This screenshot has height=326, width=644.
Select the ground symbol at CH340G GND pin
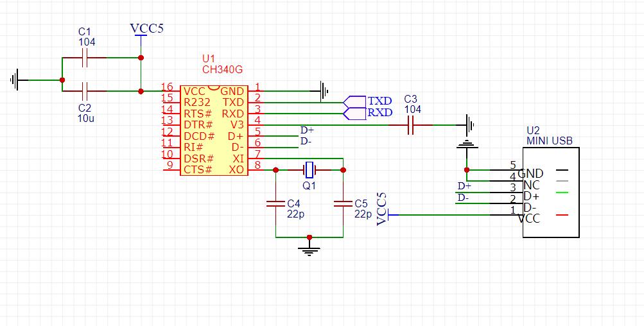tap(324, 90)
